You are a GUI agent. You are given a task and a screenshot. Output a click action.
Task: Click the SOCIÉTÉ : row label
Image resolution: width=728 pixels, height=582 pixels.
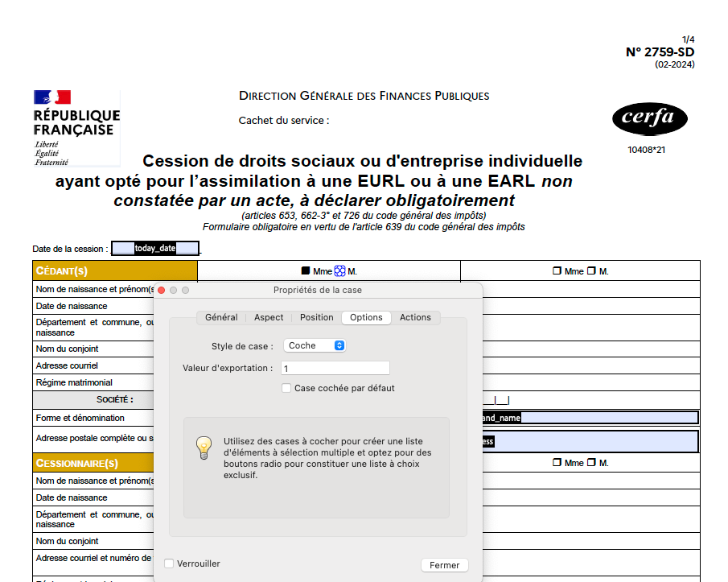(x=115, y=399)
